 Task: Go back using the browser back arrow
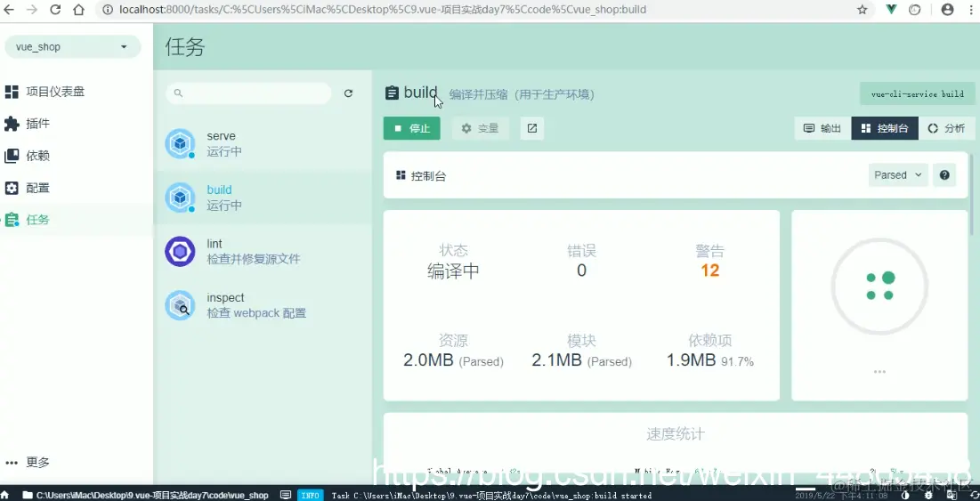pyautogui.click(x=10, y=10)
